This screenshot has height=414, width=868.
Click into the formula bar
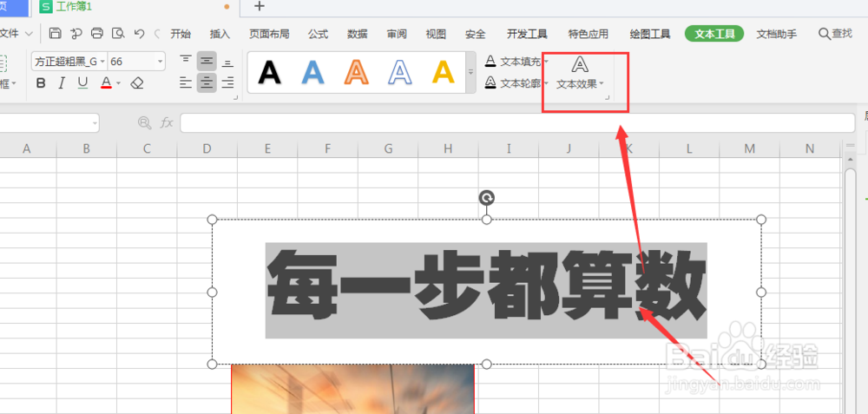click(517, 123)
